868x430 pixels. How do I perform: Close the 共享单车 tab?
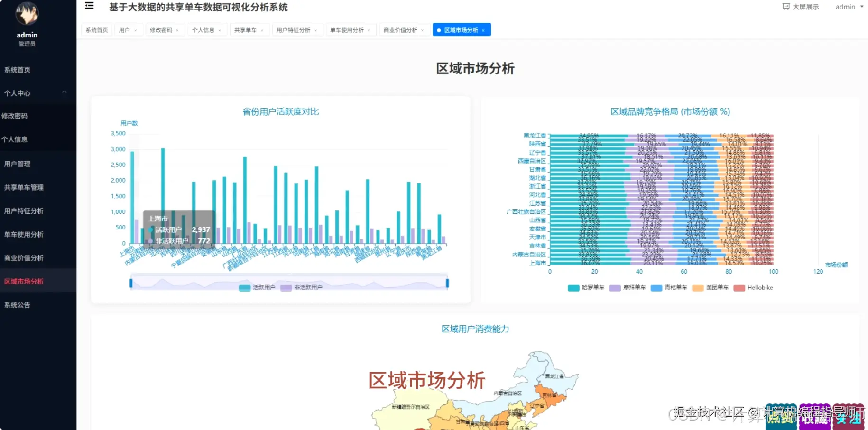pyautogui.click(x=262, y=30)
